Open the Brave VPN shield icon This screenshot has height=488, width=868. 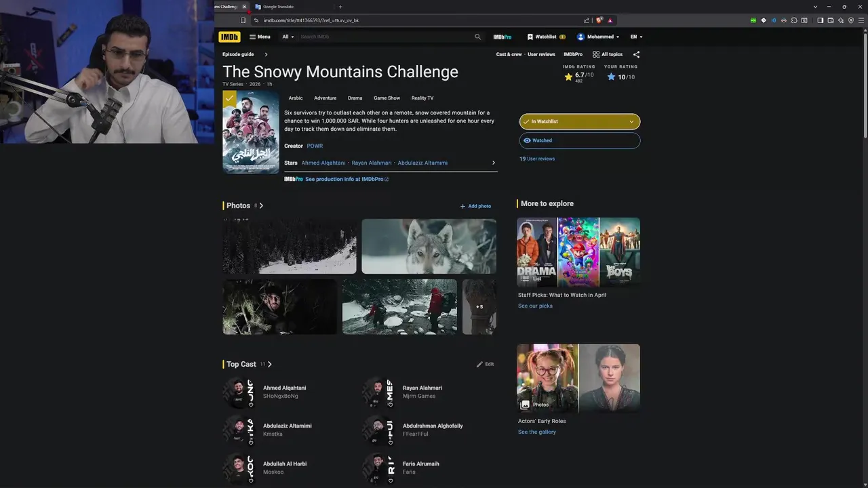coord(851,20)
